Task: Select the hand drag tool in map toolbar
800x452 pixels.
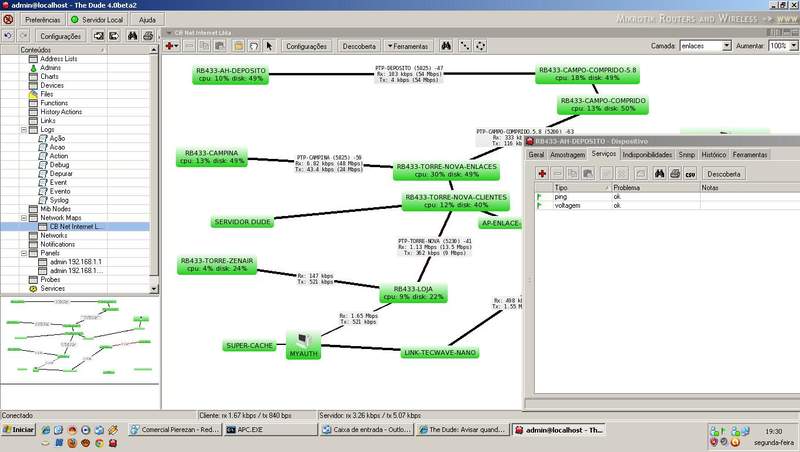Action: (254, 46)
